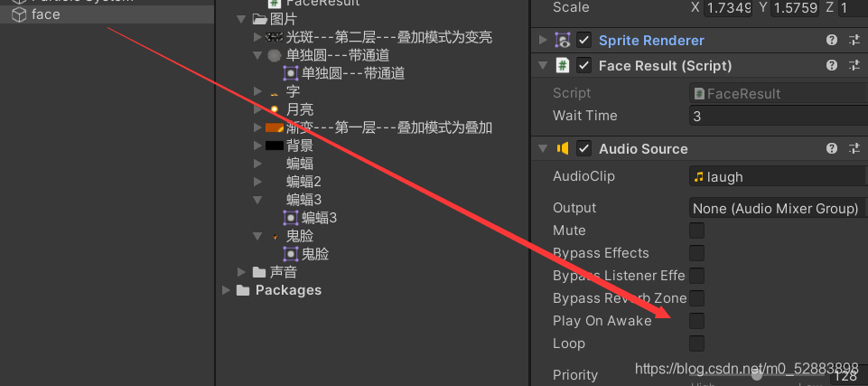Click the Scale Y value field

[794, 8]
